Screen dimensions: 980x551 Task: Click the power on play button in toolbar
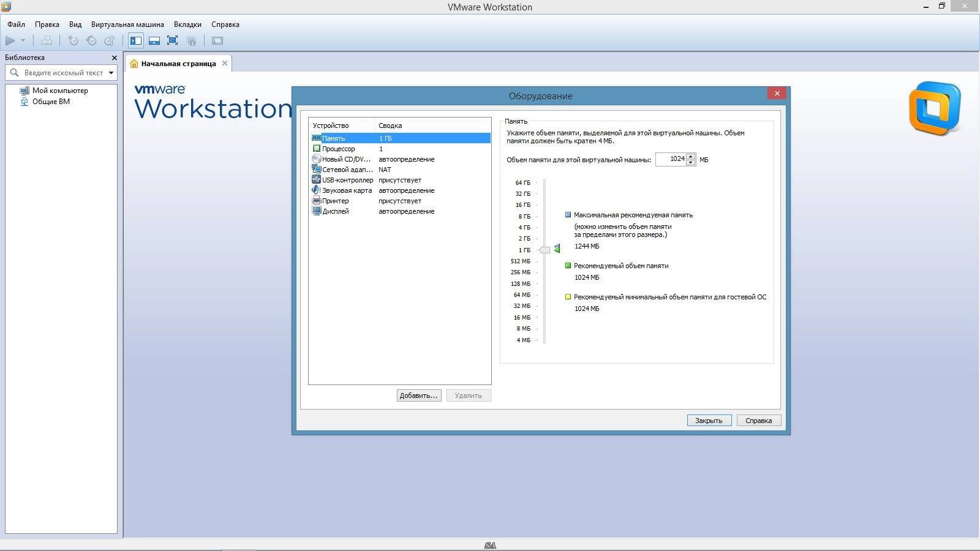tap(10, 41)
